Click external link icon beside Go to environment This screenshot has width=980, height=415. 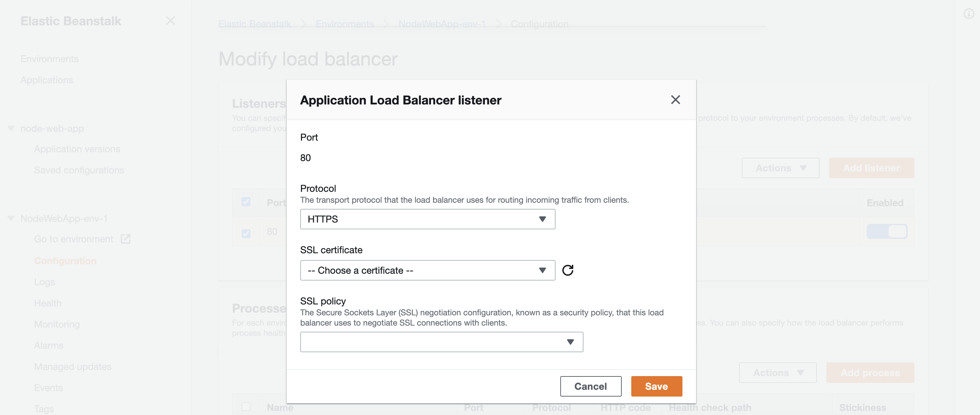coord(126,239)
